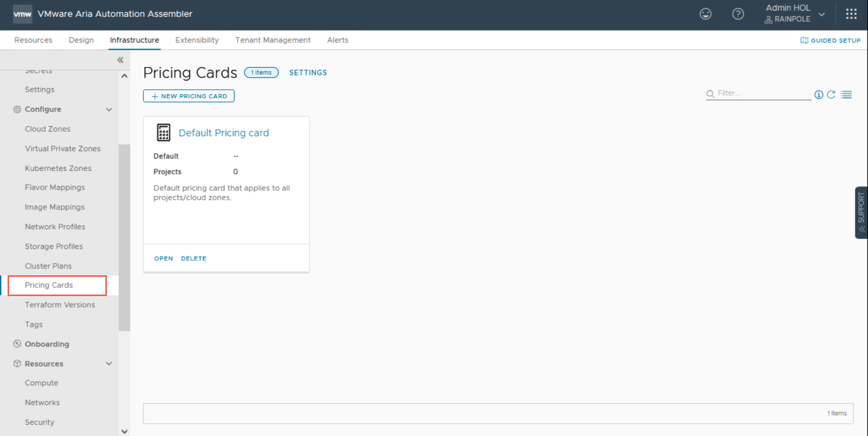Open the Admin HOL user dropdown
The height and width of the screenshot is (436, 868).
click(821, 14)
